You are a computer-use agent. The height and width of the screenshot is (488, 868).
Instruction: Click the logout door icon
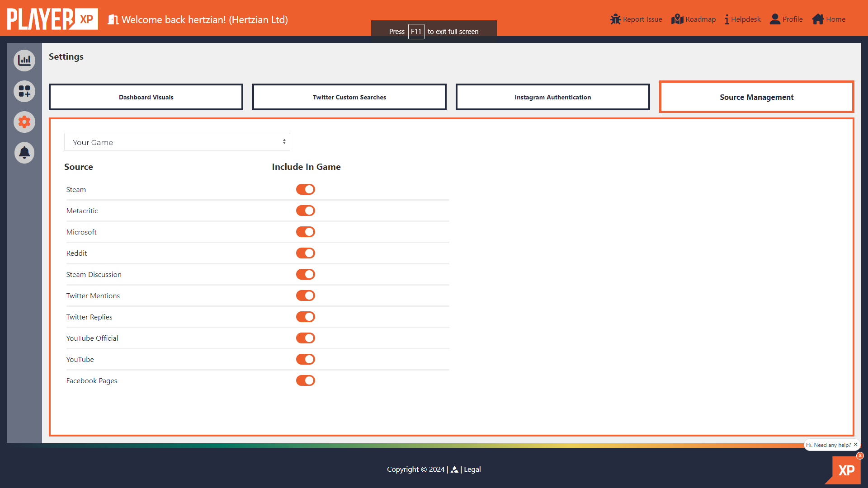pos(113,19)
